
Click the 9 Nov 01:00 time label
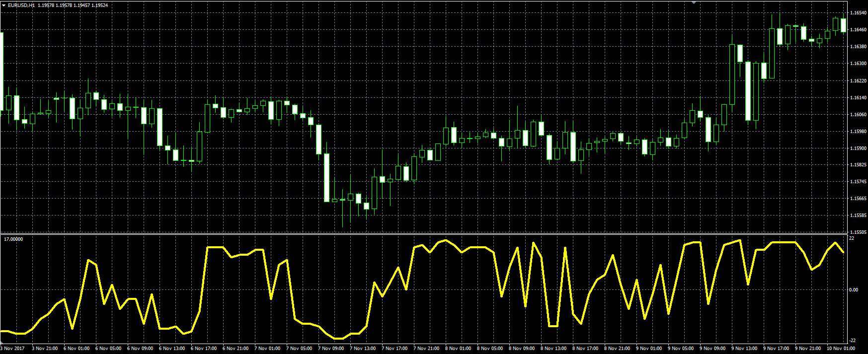click(649, 349)
